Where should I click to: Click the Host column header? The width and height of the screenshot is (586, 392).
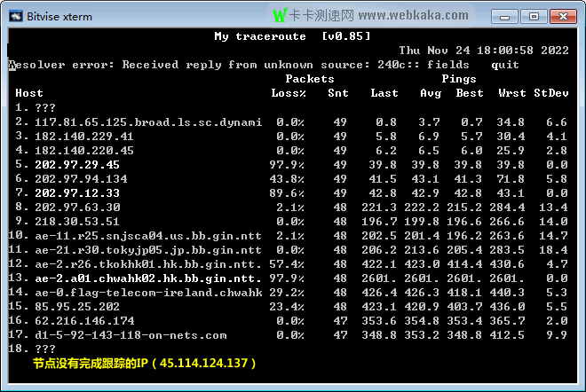[29, 93]
